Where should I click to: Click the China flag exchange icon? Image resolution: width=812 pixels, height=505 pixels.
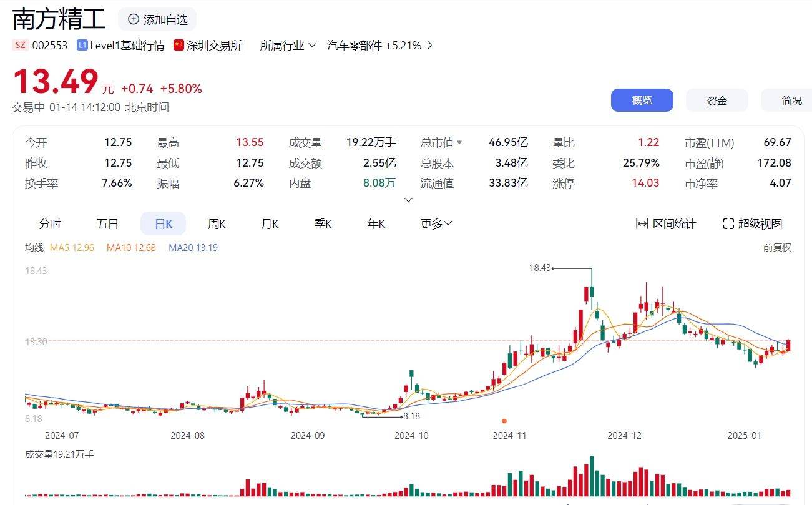(179, 45)
